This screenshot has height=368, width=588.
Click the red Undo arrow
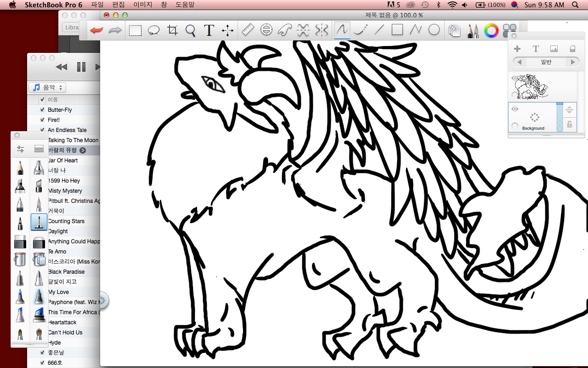(96, 30)
